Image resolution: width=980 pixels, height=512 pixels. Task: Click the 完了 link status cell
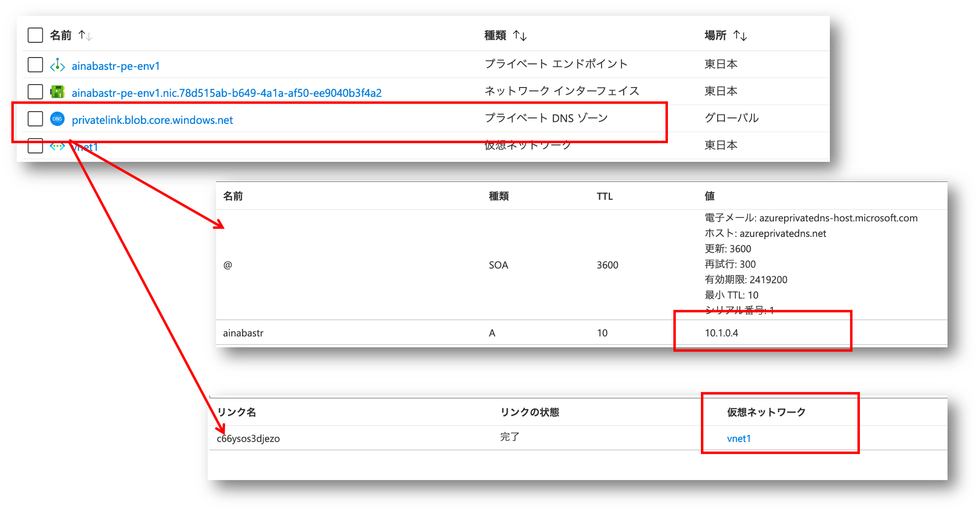coord(509,437)
